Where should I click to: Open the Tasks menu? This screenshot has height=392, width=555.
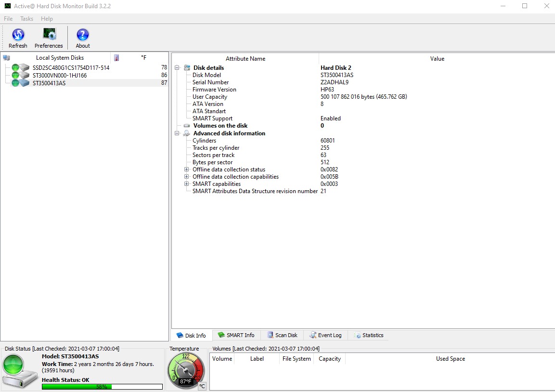pyautogui.click(x=26, y=19)
